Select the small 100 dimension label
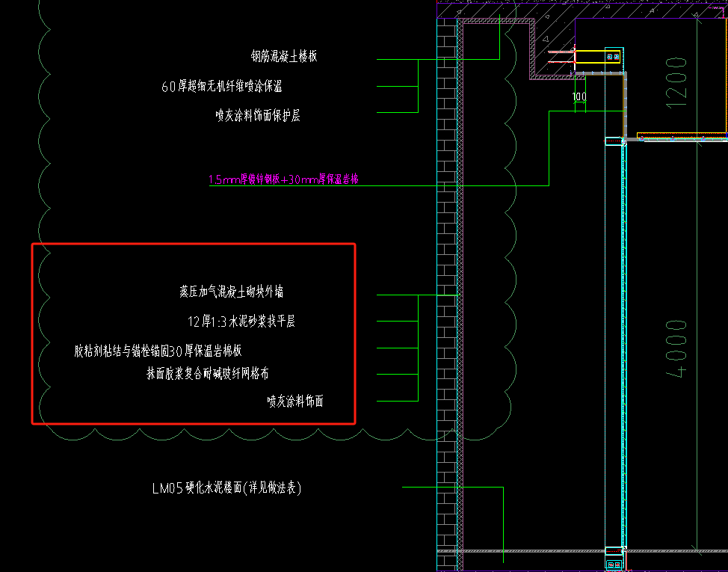728x572 pixels. click(x=579, y=97)
